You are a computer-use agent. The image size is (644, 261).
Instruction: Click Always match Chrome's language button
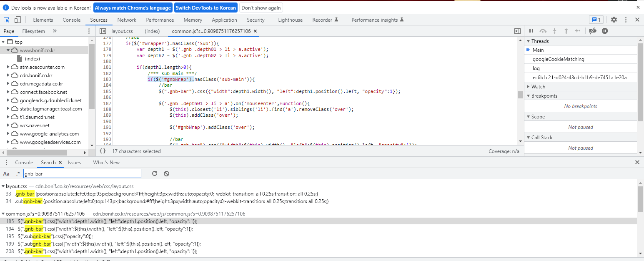click(133, 8)
